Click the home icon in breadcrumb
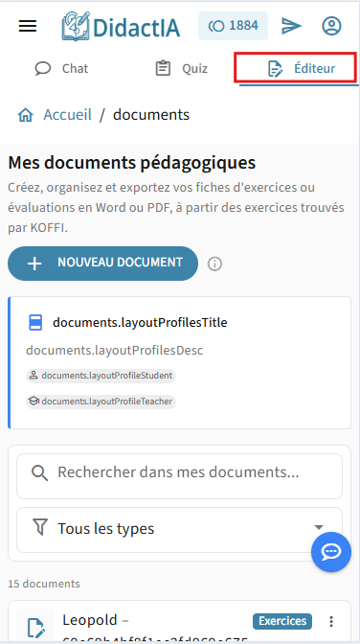The image size is (360, 644). tap(26, 115)
